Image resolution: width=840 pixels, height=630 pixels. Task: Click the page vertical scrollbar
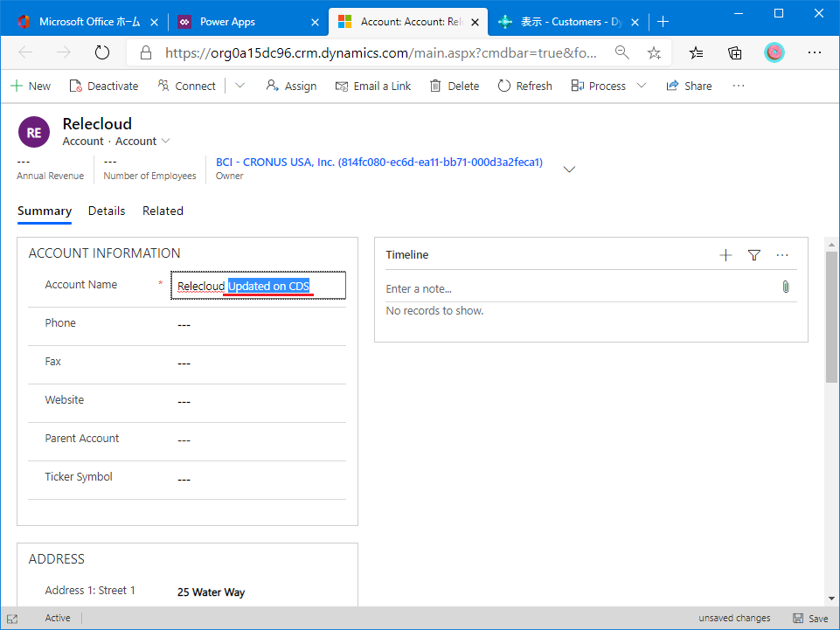coord(831,317)
